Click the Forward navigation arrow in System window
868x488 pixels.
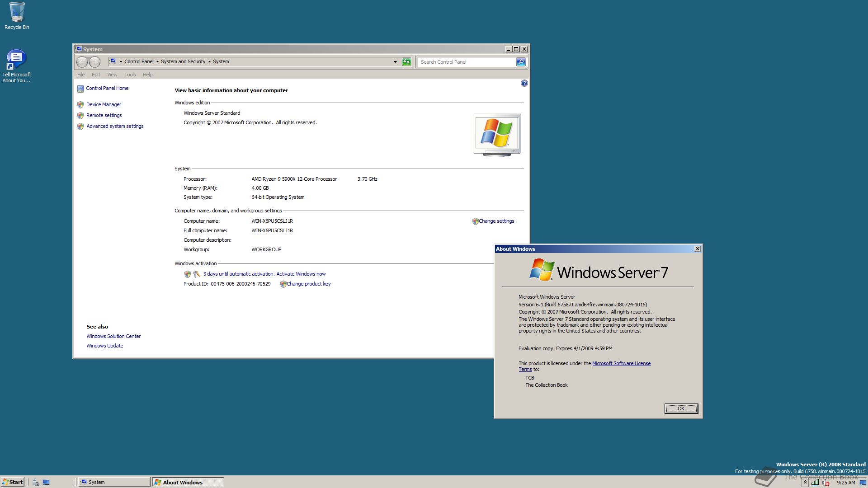94,62
